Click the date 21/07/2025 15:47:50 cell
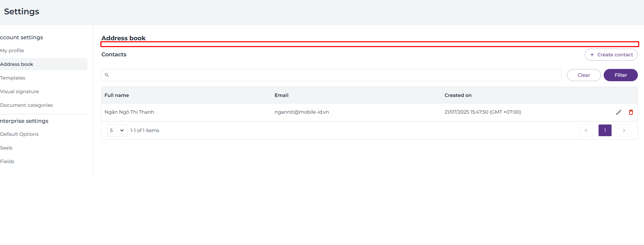Viewport: 644px width, 245px height. (482, 112)
